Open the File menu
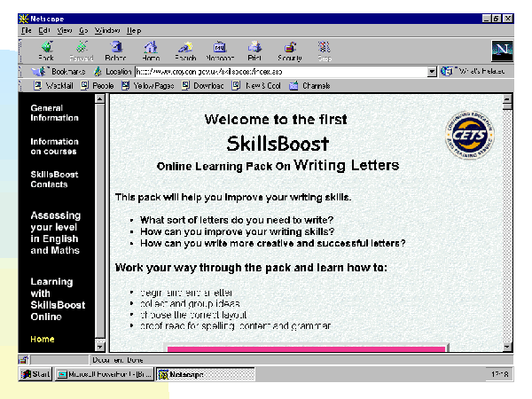This screenshot has height=399, width=532. 26,30
